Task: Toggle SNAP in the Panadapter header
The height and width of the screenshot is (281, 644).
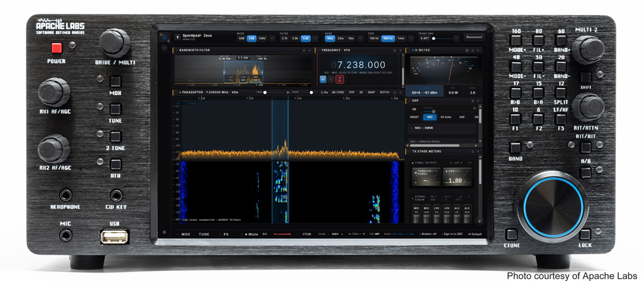Action: coord(371,92)
